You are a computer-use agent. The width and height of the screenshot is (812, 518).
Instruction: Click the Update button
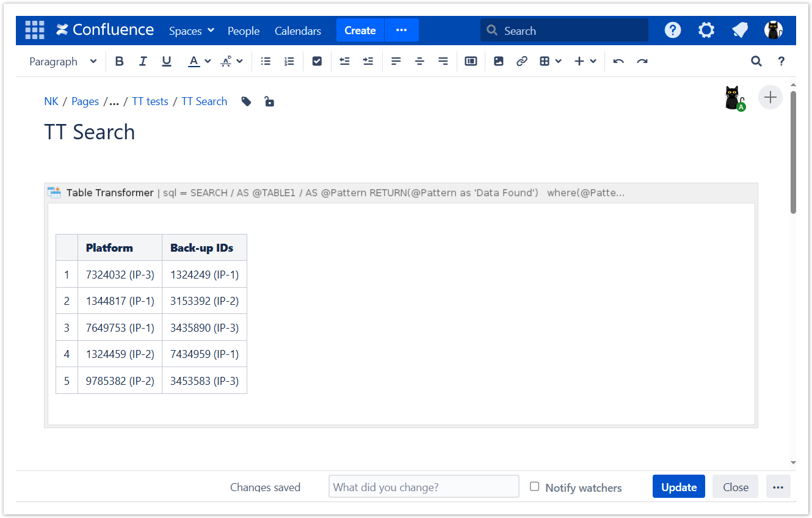[x=678, y=487]
